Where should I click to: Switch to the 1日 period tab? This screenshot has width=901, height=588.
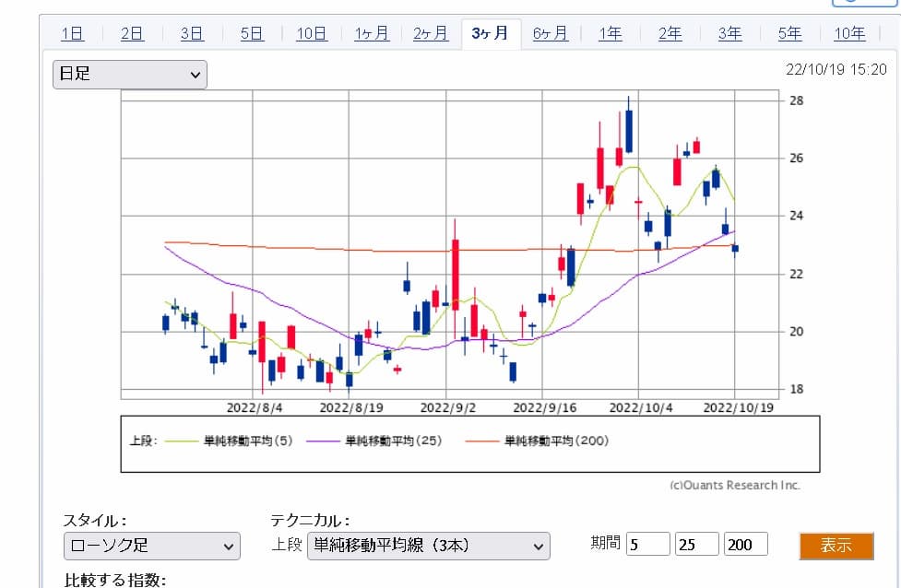click(x=73, y=34)
